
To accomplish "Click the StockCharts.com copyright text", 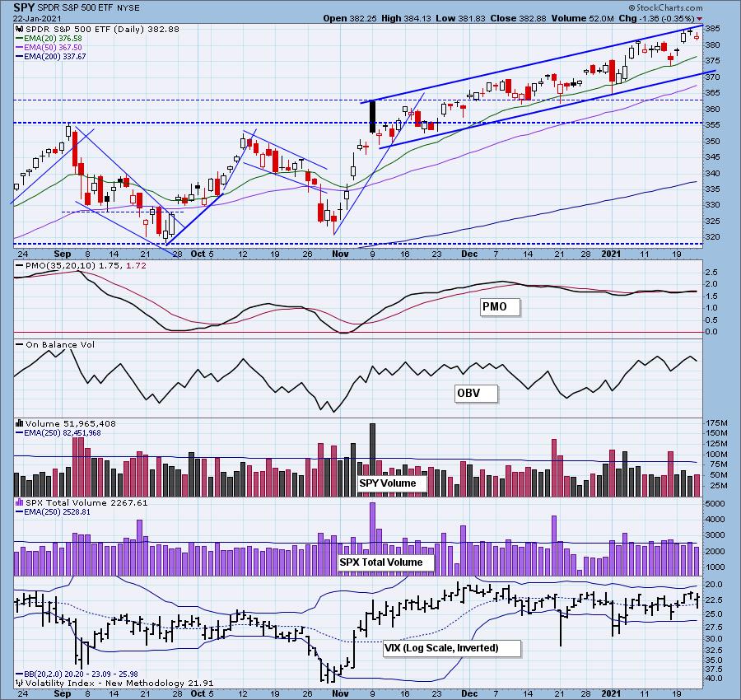I will (x=666, y=7).
